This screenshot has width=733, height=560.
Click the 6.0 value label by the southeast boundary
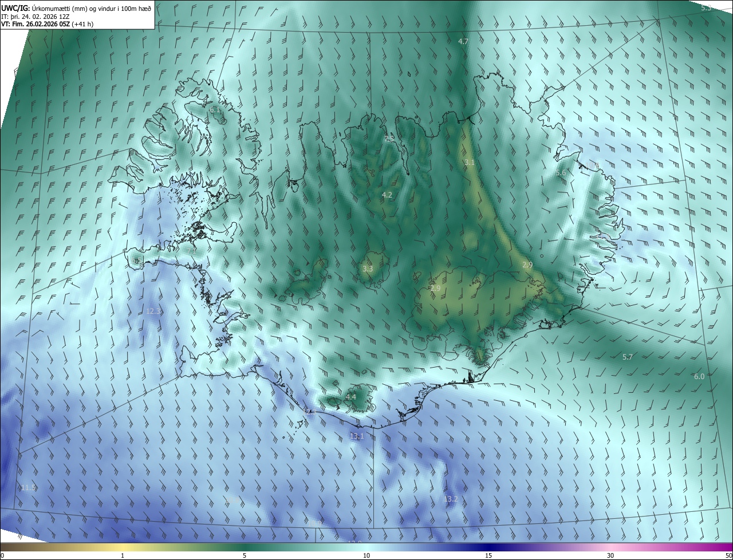[699, 377]
